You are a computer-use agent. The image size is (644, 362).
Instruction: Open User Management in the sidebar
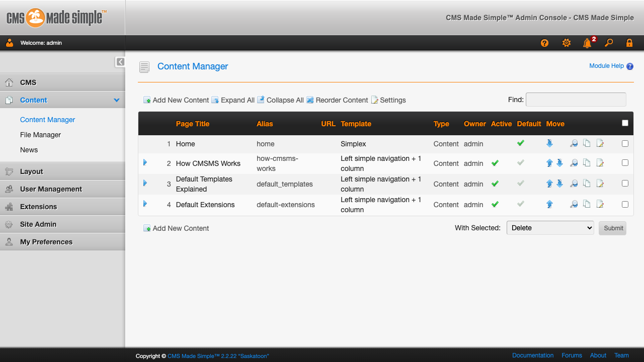pos(62,189)
